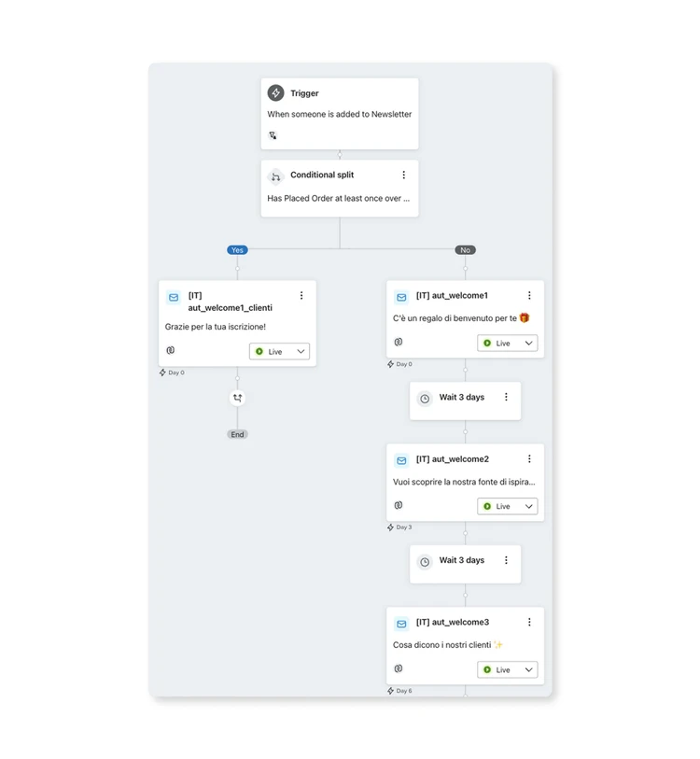Click the Yes branch label
The width and height of the screenshot is (700, 759).
[237, 250]
